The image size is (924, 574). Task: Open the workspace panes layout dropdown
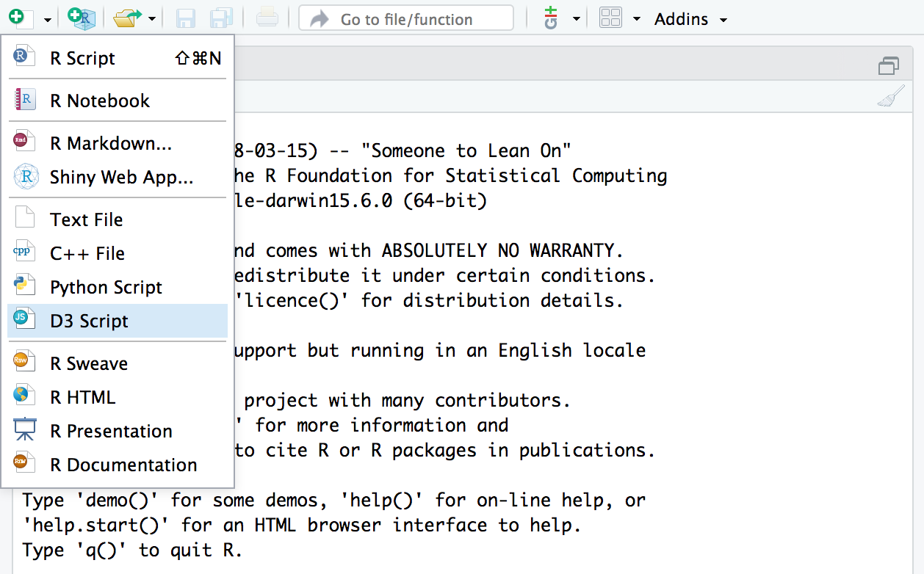pyautogui.click(x=636, y=19)
